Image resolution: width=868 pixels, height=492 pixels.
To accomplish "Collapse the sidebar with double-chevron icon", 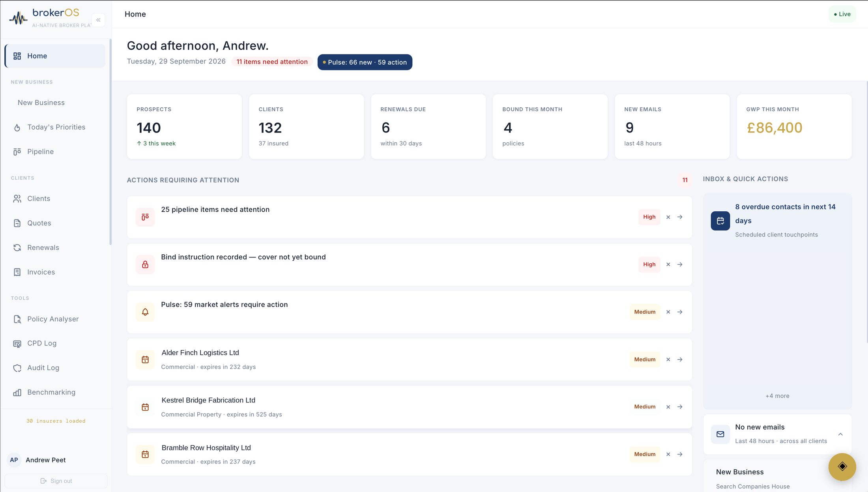I will point(98,20).
